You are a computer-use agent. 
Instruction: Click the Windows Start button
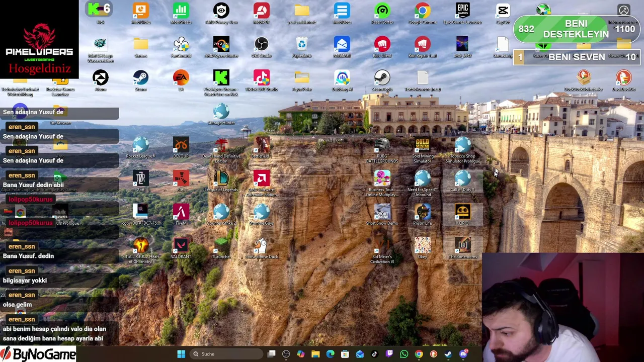(x=181, y=354)
